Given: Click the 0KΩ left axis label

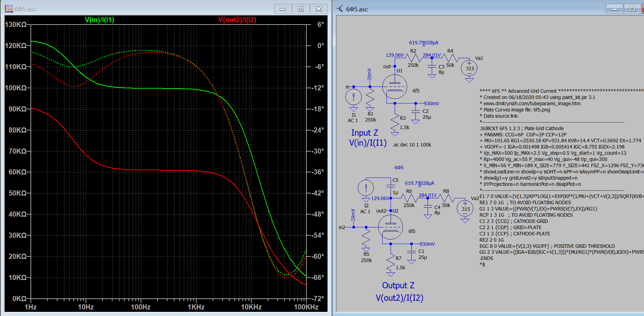Looking at the screenshot, I should pyautogui.click(x=19, y=298).
